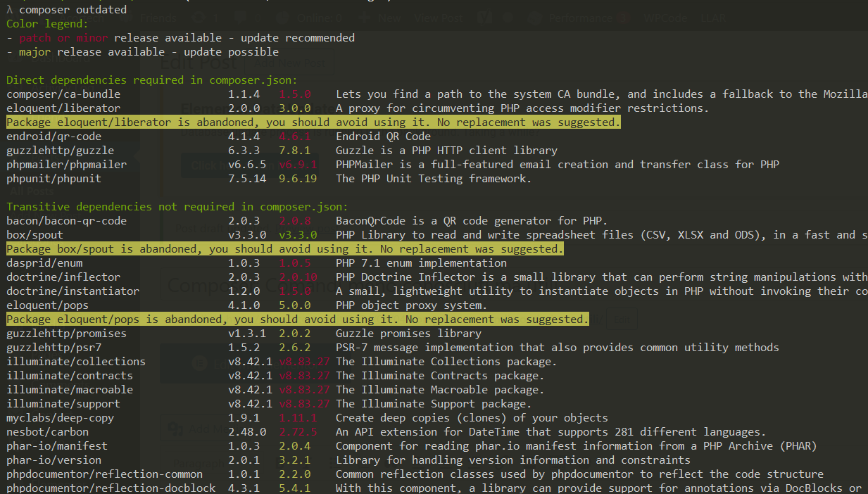Viewport: 868px width, 494px height.
Task: Select the nesbot/carbon package name
Action: pos(47,432)
